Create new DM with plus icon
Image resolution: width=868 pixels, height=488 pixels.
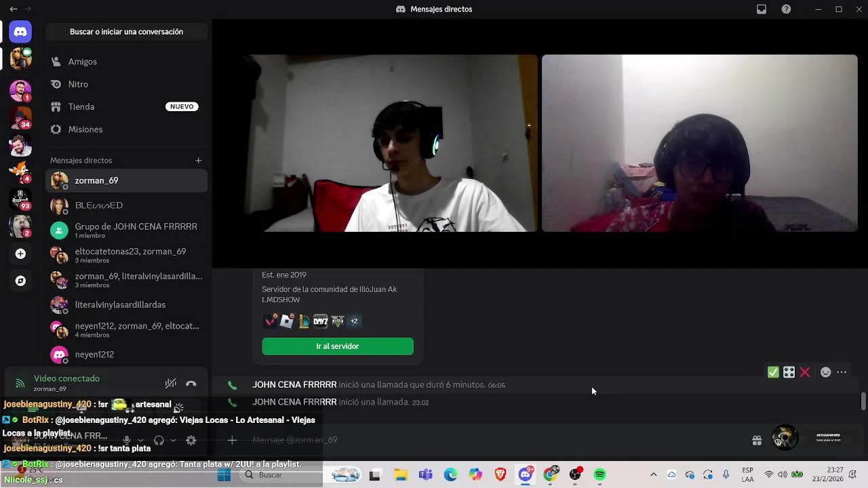pos(199,161)
